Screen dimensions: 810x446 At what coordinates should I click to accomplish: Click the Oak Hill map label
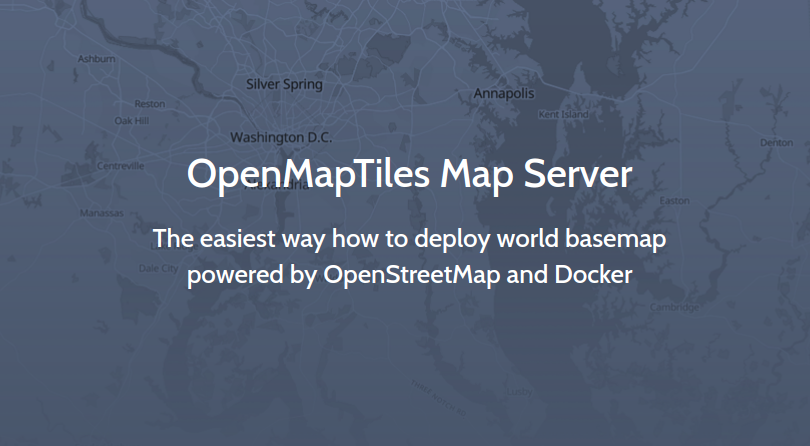(132, 120)
